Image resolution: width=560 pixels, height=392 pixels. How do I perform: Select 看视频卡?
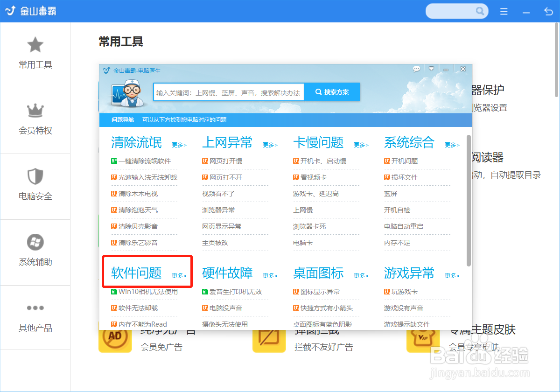click(x=314, y=177)
